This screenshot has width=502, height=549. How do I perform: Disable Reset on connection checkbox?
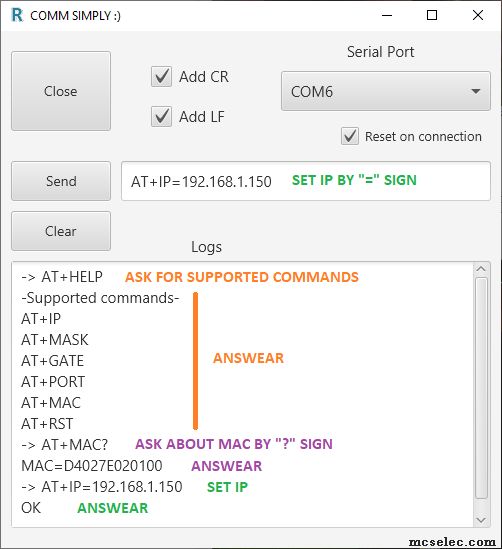350,136
